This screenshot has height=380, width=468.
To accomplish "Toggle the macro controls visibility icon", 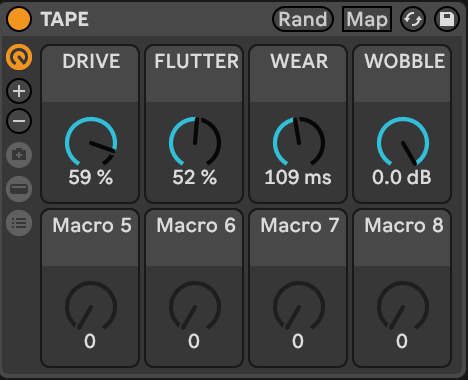I will pos(19,57).
